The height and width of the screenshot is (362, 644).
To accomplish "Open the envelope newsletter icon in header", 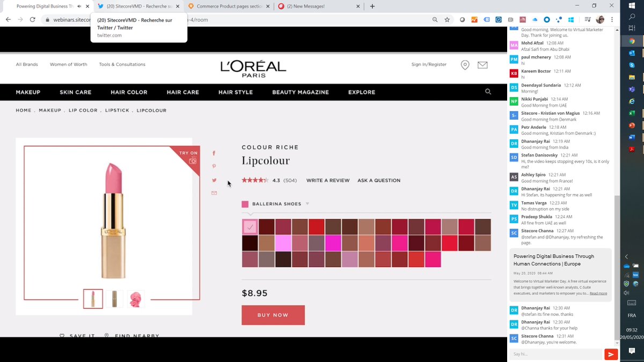I will pyautogui.click(x=482, y=65).
